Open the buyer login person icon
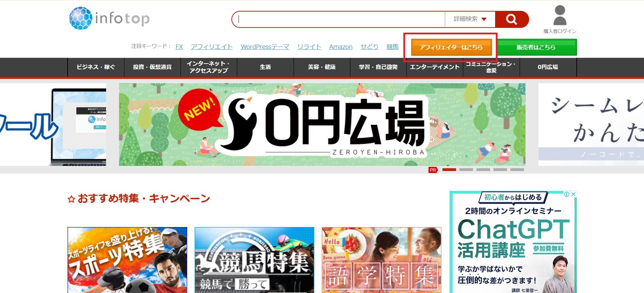 point(560,15)
